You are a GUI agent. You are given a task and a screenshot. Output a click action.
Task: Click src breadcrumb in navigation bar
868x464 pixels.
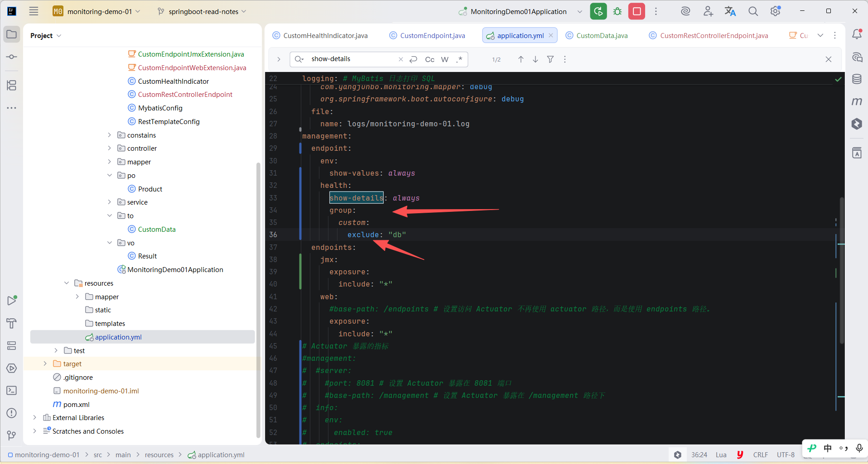coord(98,454)
